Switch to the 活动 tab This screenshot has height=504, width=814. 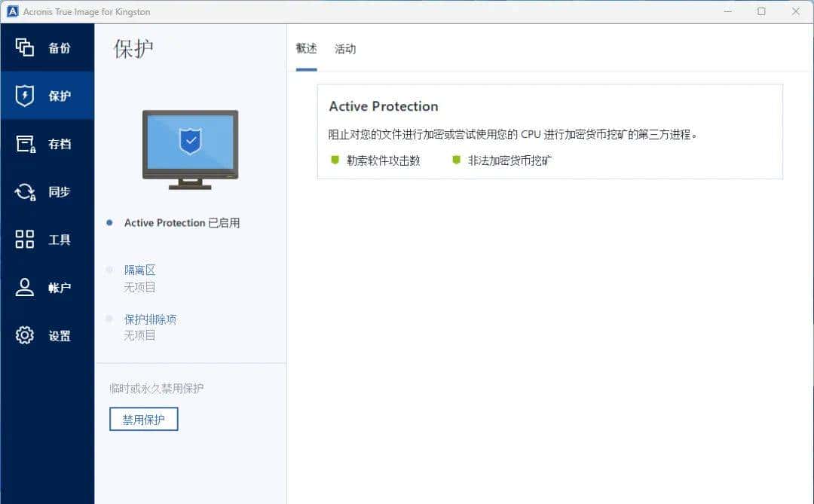pos(345,48)
